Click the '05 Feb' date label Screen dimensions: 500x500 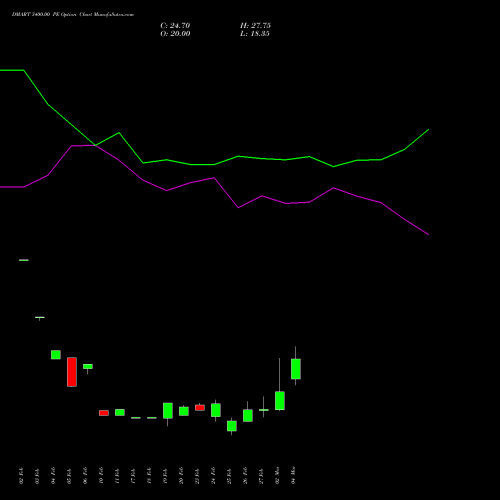[70, 476]
